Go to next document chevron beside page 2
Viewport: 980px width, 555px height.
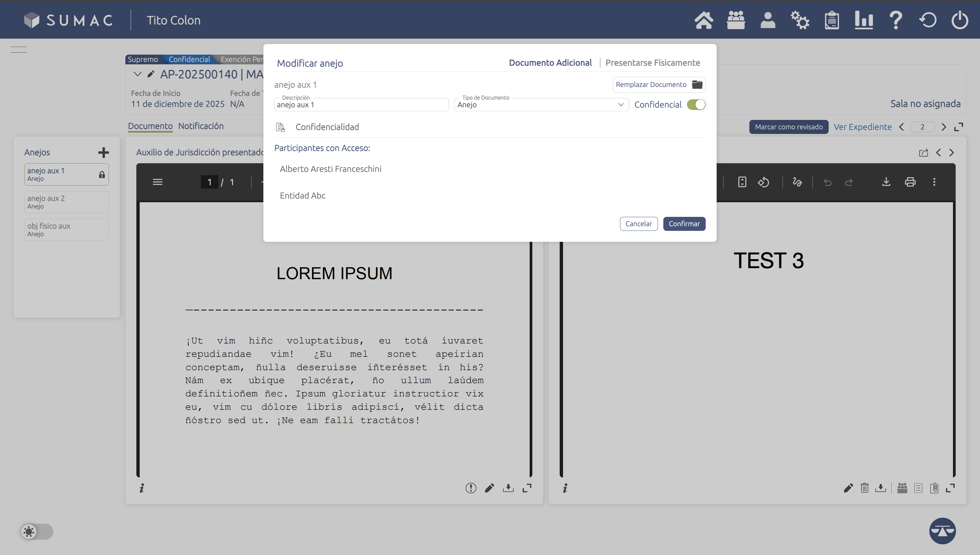944,127
